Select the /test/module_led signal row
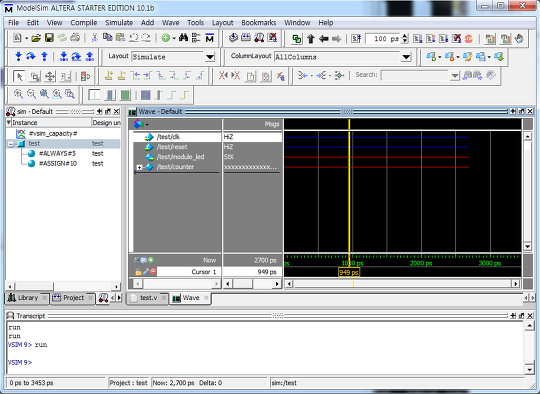 click(177, 157)
